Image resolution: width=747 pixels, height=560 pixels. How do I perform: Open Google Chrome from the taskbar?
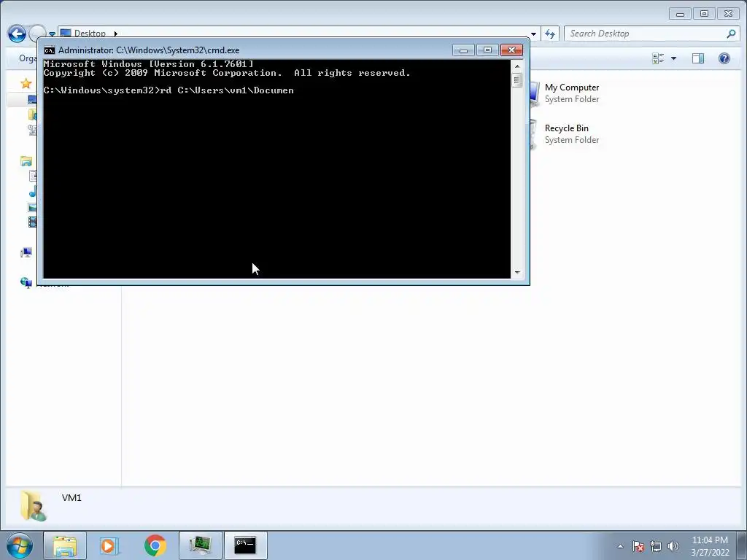point(155,545)
